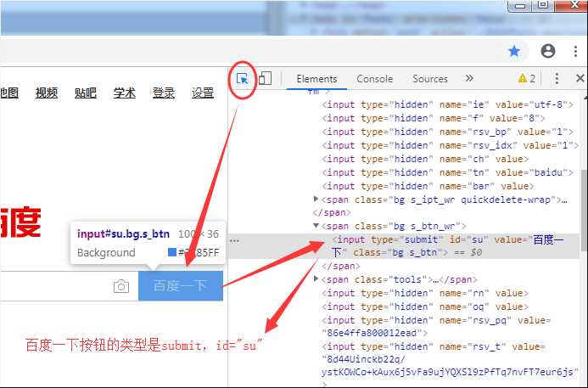588x388 pixels.
Task: Click the 视频 navigation link
Action: click(x=47, y=93)
